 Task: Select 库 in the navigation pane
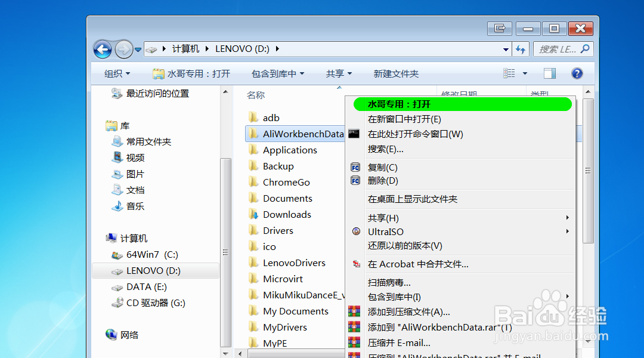[x=117, y=126]
